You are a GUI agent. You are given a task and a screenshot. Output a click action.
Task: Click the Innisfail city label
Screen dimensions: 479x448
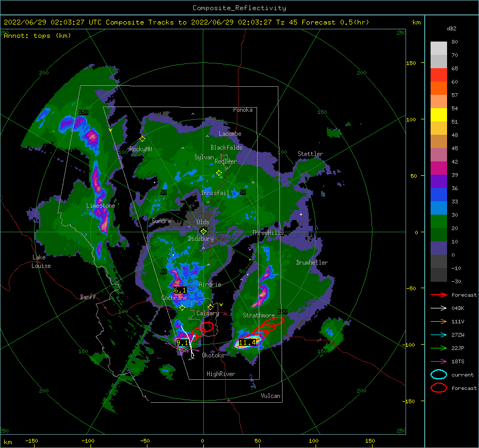[215, 193]
